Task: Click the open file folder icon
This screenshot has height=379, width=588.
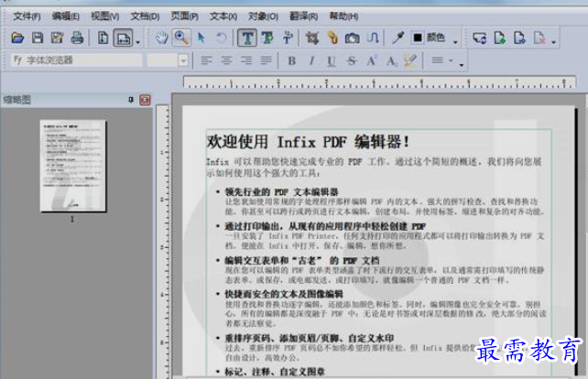Action: 17,38
